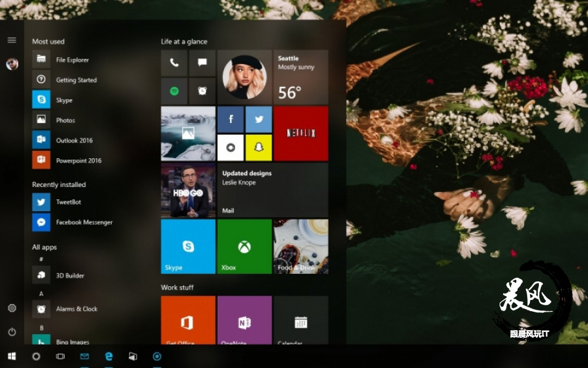Open the Photos landscape tile
This screenshot has height=368, width=588.
tap(188, 133)
